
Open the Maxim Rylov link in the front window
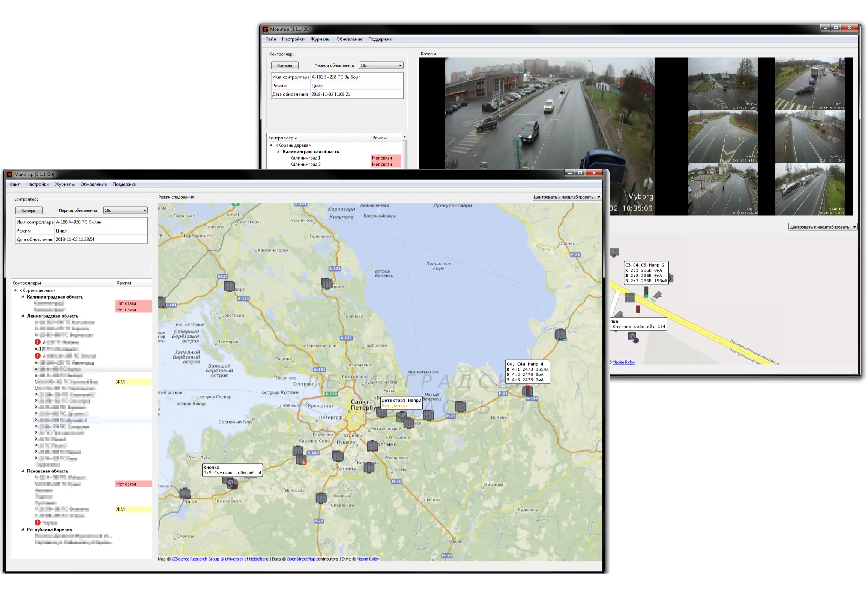coord(368,559)
